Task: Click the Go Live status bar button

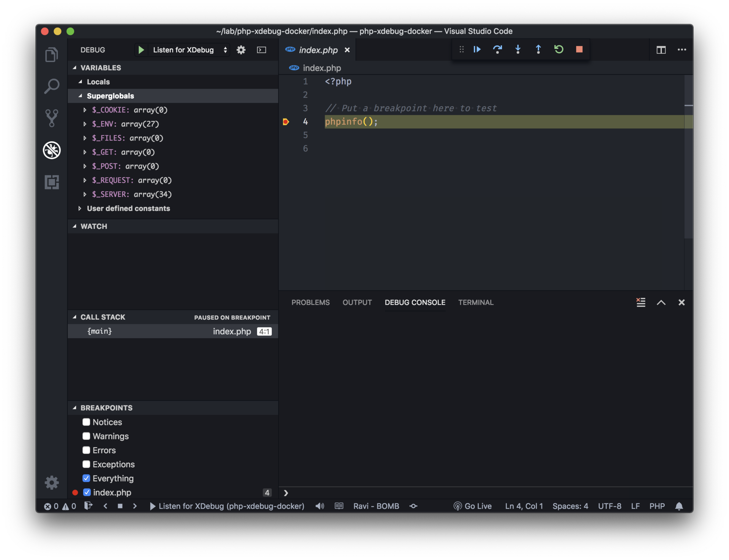Action: click(472, 506)
